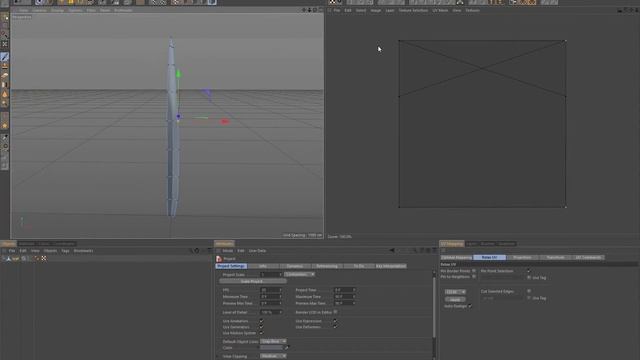Click the rightmost icon in the UV editor header
The width and height of the screenshot is (640, 360).
pos(637,10)
